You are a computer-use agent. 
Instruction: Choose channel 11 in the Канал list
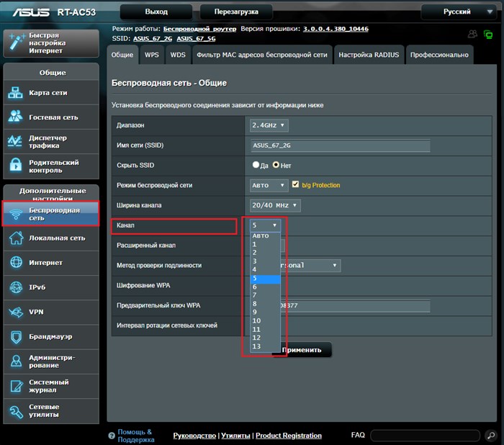pyautogui.click(x=265, y=329)
